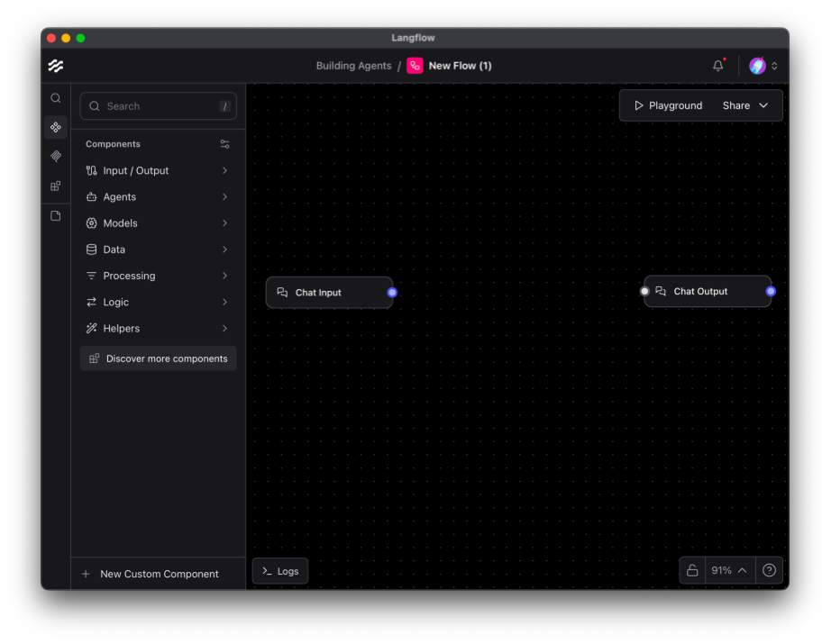The image size is (831, 644).
Task: Open the search panel in the left sidebar
Action: tap(55, 97)
